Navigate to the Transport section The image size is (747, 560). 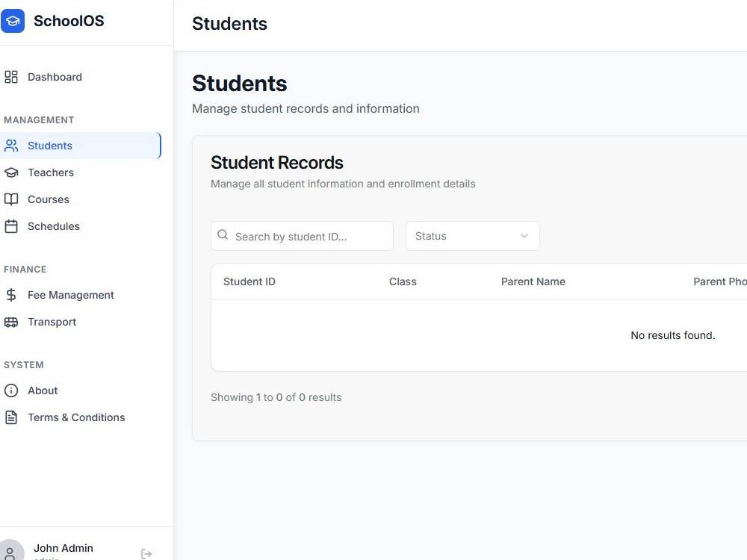point(81,322)
